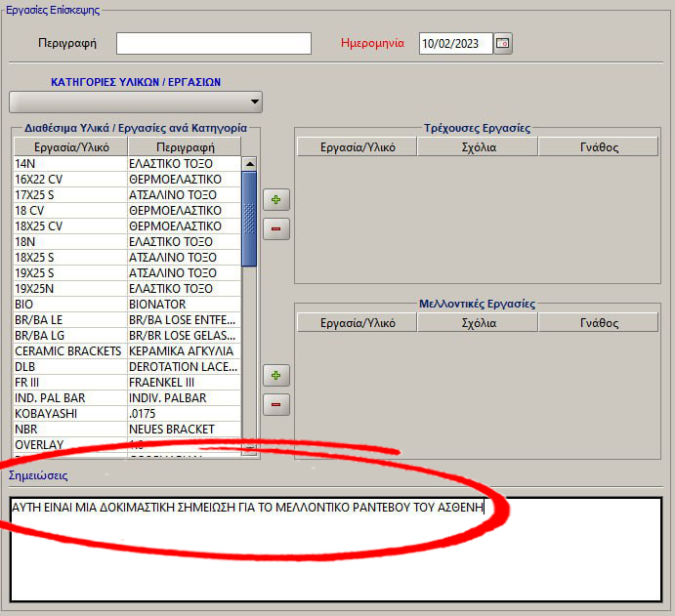The width and height of the screenshot is (675, 616).
Task: Select the FR III FRAENKEL III row
Action: point(68,382)
